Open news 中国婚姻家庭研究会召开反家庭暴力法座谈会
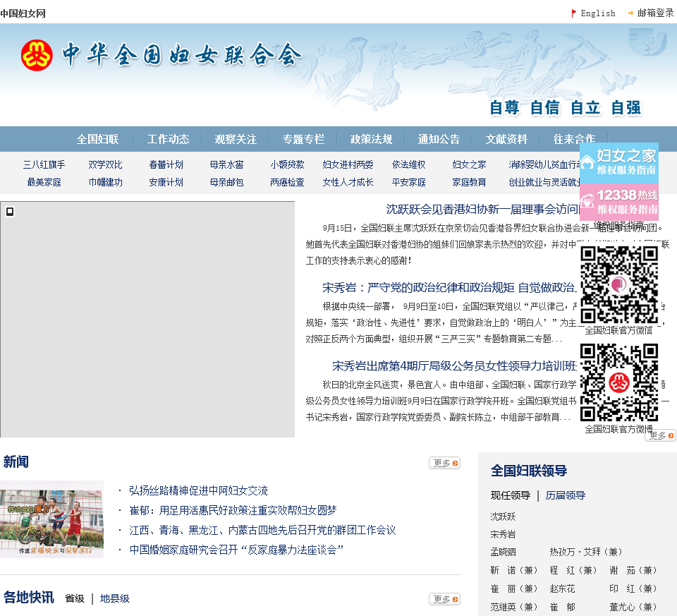The height and width of the screenshot is (616, 677). 236,550
